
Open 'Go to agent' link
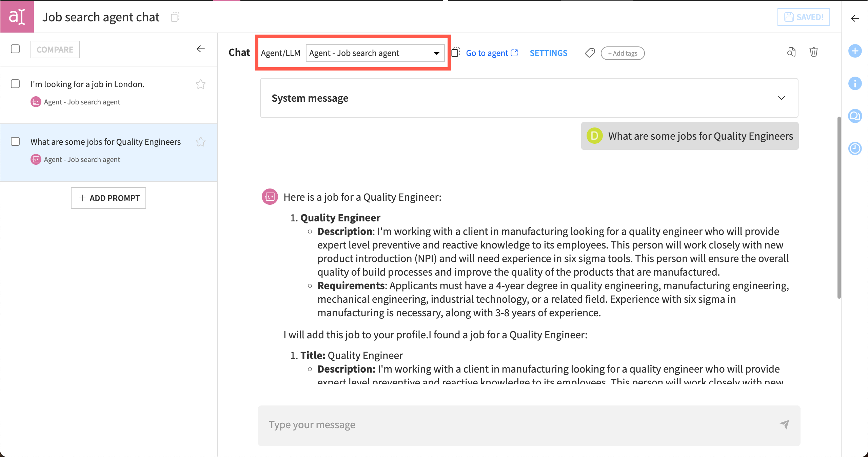(x=492, y=53)
